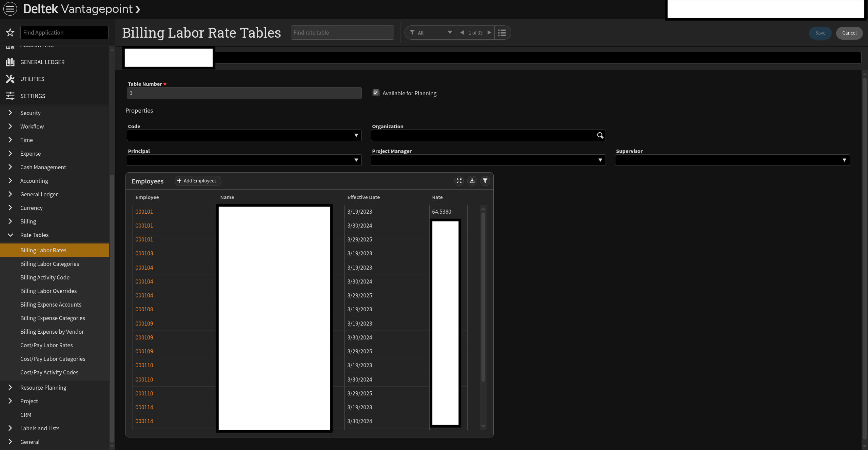Open the hamburger navigation menu
The height and width of the screenshot is (450, 868).
pos(10,9)
